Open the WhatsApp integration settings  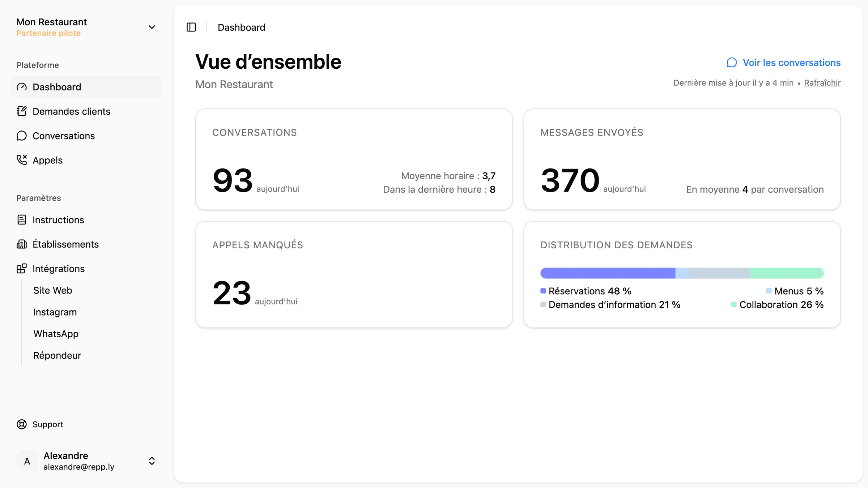click(x=56, y=333)
